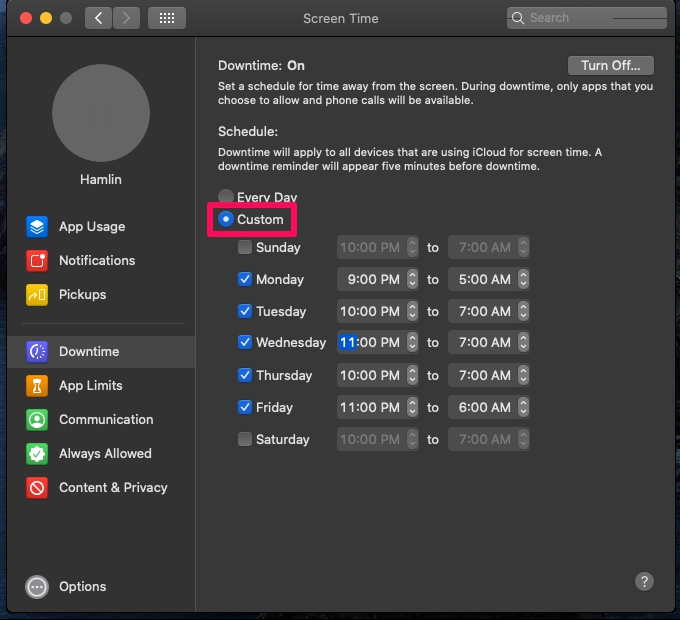Open the Notifications section

[x=97, y=261]
